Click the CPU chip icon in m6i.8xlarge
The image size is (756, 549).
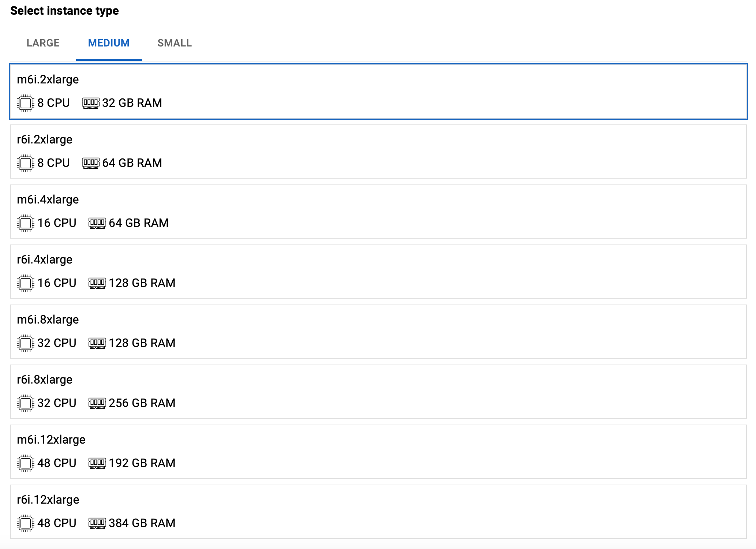point(26,343)
